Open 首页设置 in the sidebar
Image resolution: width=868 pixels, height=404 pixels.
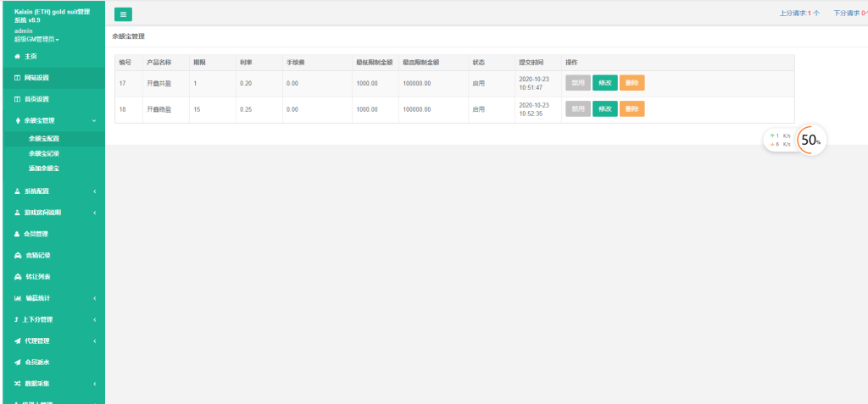tap(36, 99)
